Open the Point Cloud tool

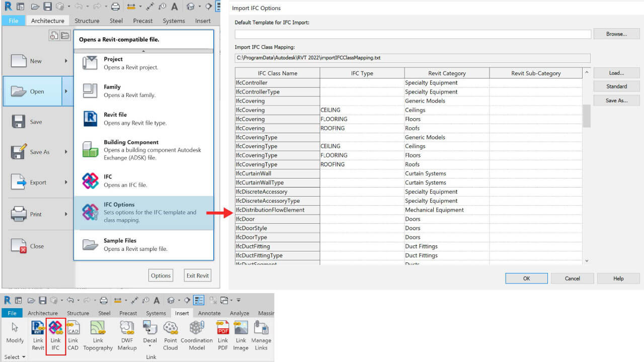coord(171,336)
